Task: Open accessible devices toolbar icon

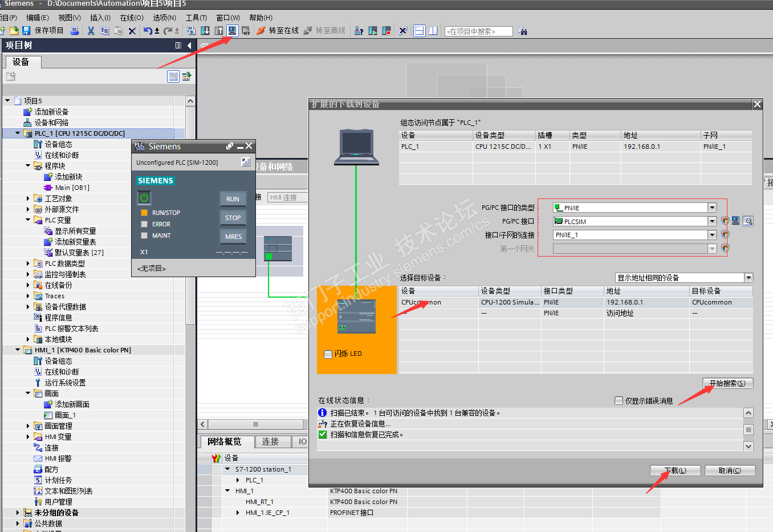Action: click(359, 31)
